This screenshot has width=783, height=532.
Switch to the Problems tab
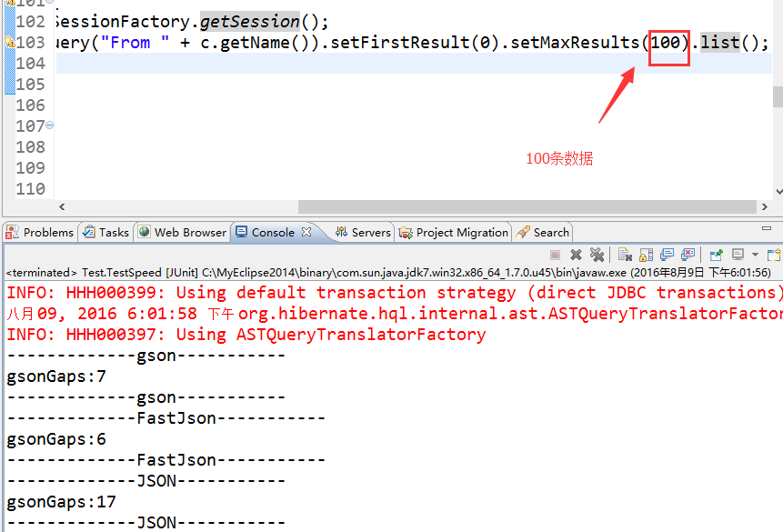point(39,232)
